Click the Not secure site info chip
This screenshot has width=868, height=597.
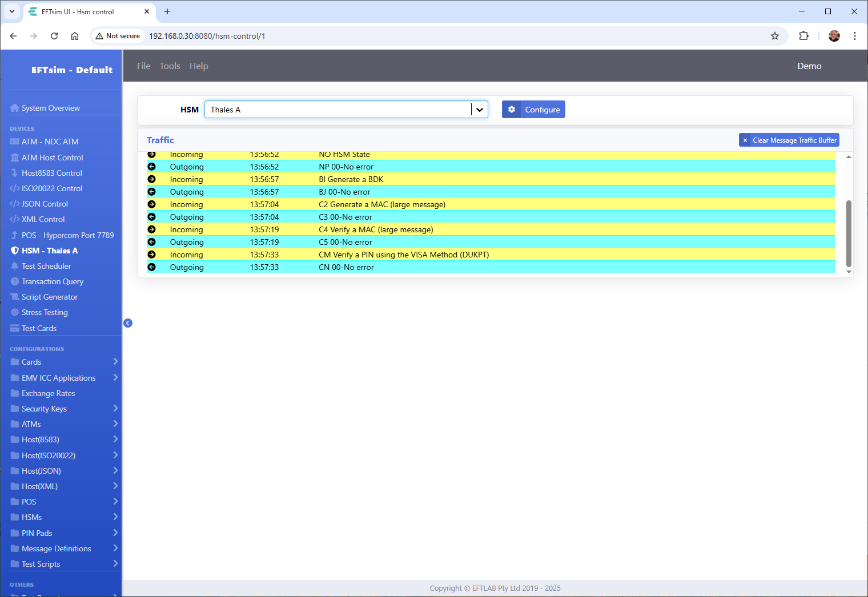[x=118, y=36]
